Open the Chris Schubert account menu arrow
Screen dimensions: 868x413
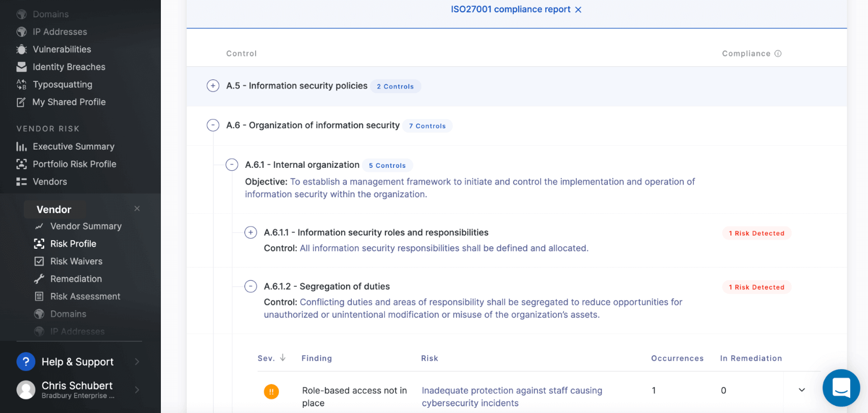[137, 390]
